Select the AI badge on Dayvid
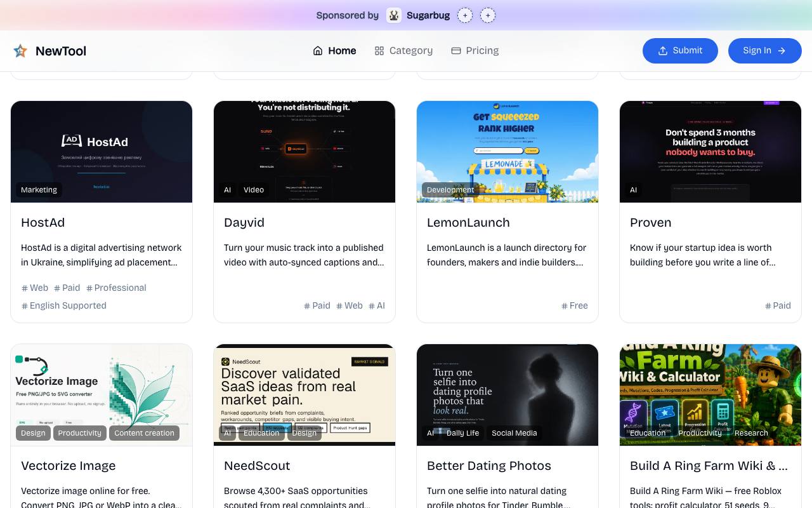Image resolution: width=812 pixels, height=508 pixels. click(227, 190)
